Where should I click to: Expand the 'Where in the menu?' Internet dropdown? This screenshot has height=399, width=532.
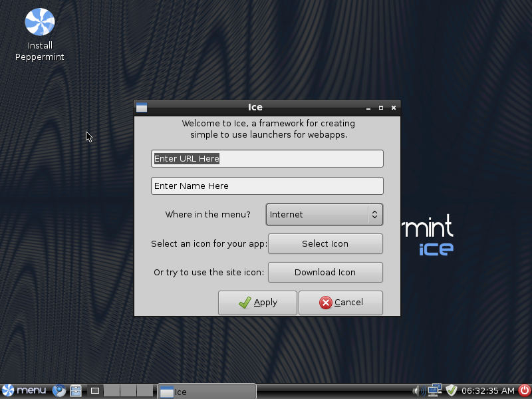coord(325,214)
